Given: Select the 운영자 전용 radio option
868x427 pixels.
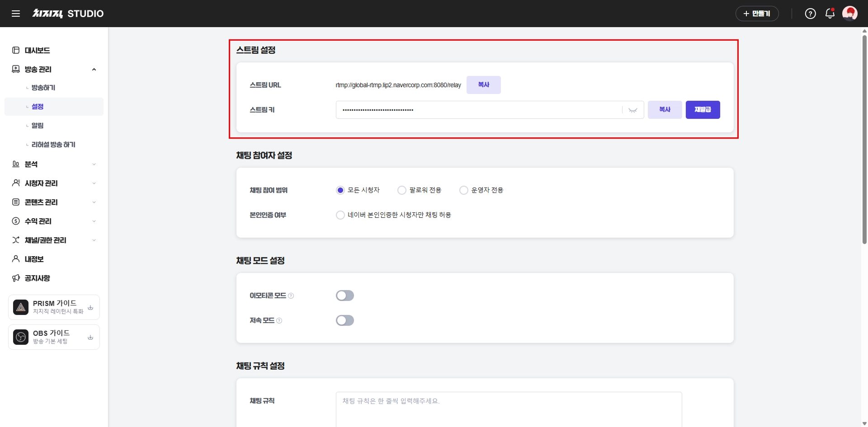Looking at the screenshot, I should pyautogui.click(x=464, y=190).
